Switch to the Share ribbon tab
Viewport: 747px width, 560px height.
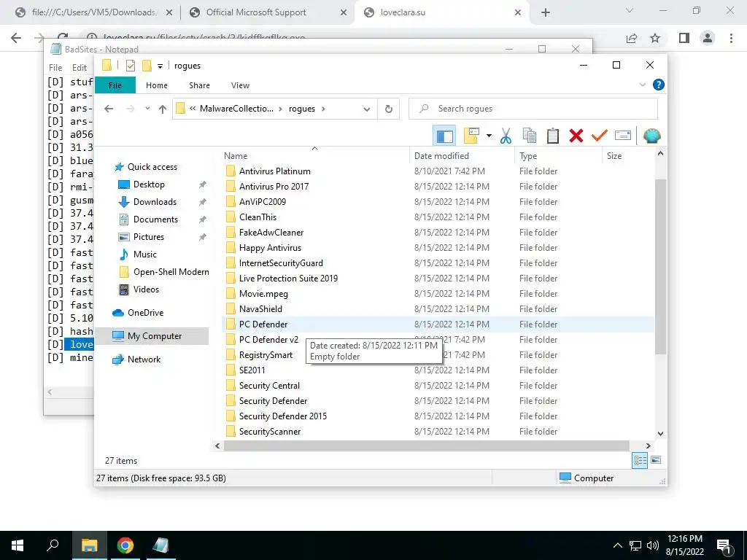(x=199, y=85)
